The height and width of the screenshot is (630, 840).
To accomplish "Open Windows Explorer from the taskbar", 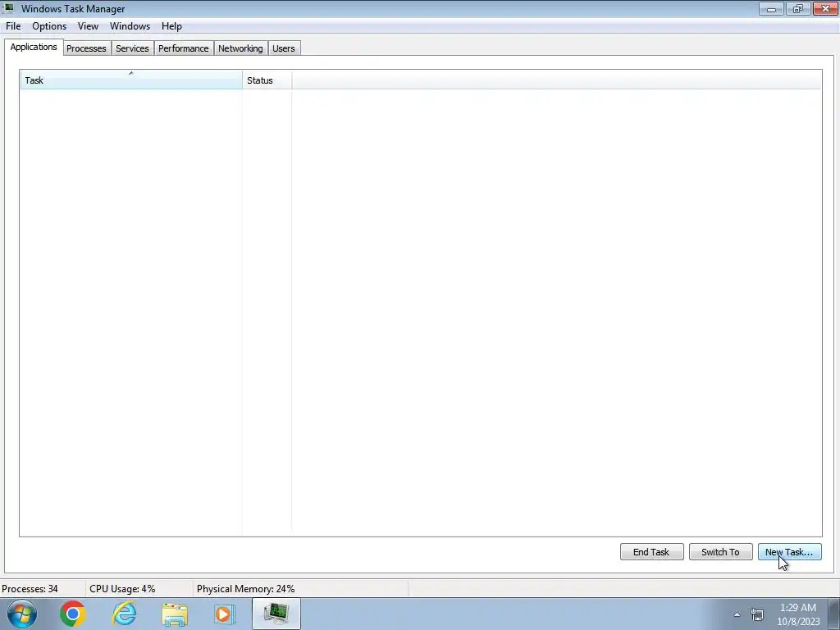I will click(175, 614).
